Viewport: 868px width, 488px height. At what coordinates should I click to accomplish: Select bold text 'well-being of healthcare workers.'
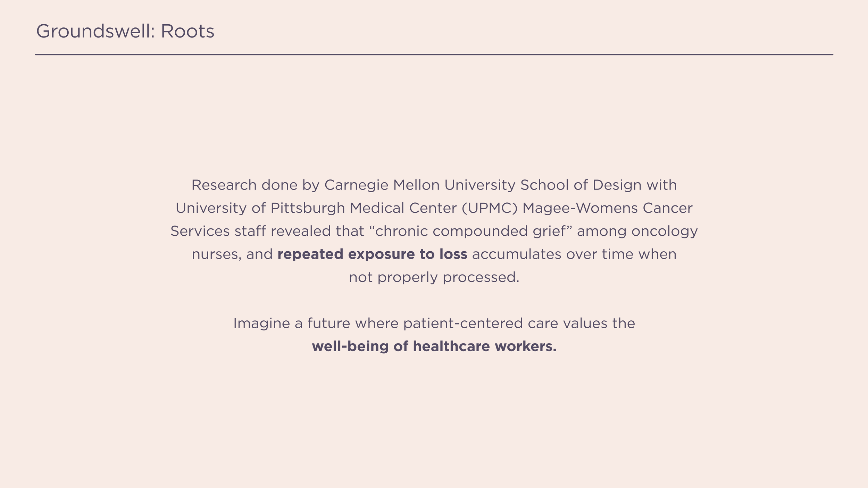[434, 347]
